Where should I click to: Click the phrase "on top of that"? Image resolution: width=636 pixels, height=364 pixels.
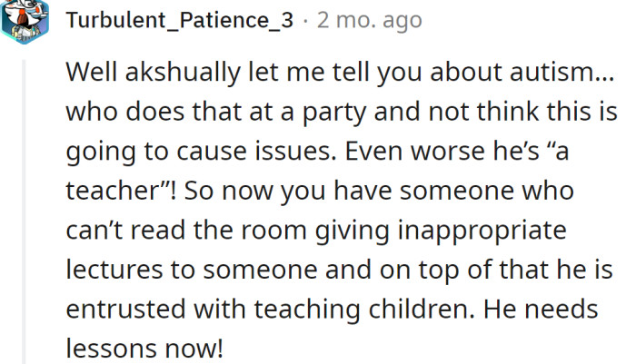click(464, 270)
